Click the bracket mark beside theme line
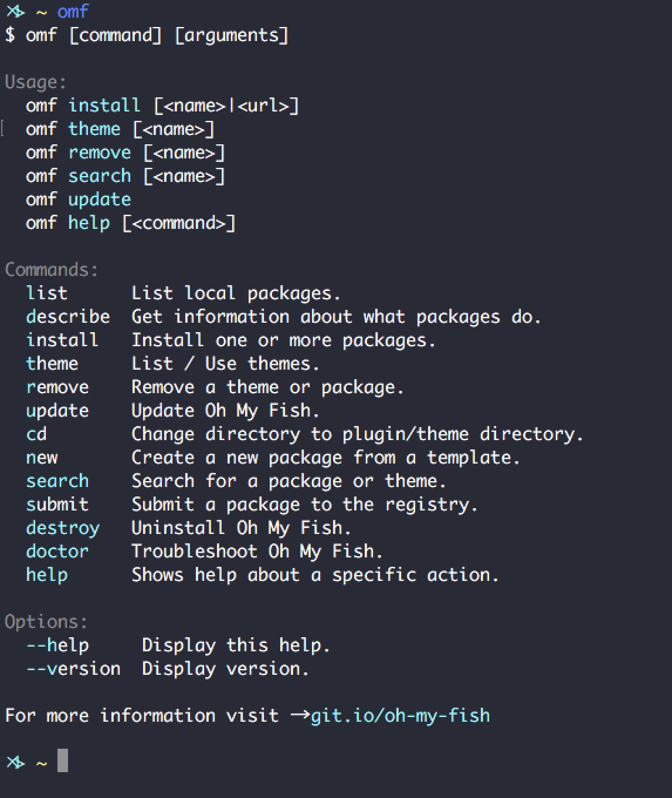This screenshot has width=672, height=798. pyautogui.click(x=3, y=128)
